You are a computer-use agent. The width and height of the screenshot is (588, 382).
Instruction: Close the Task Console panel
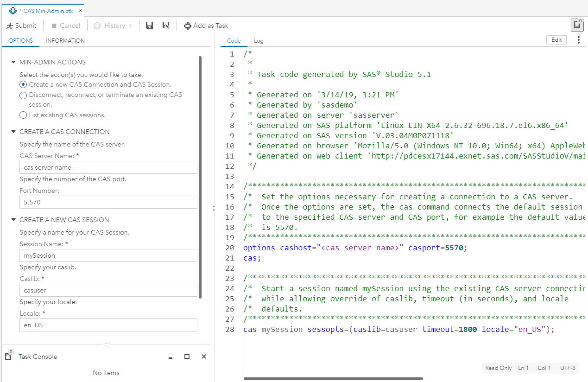(204, 357)
